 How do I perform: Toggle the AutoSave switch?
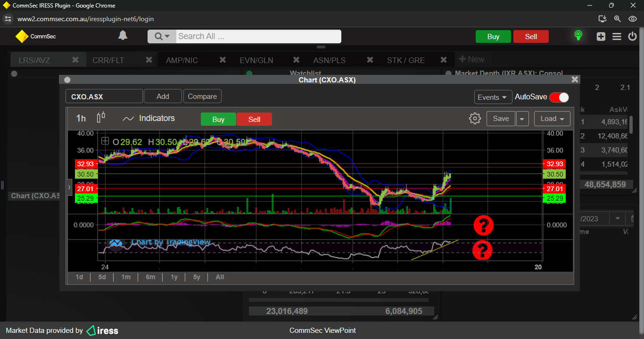pyautogui.click(x=559, y=97)
